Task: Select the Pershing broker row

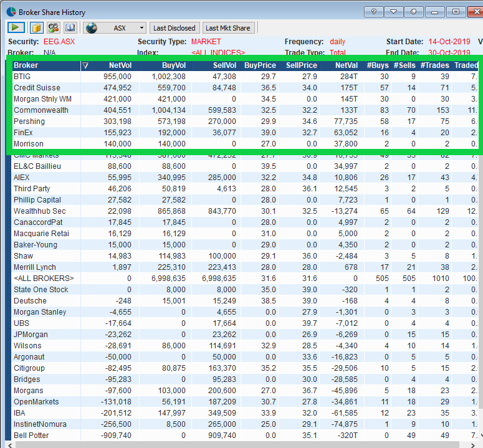Action: (245, 122)
